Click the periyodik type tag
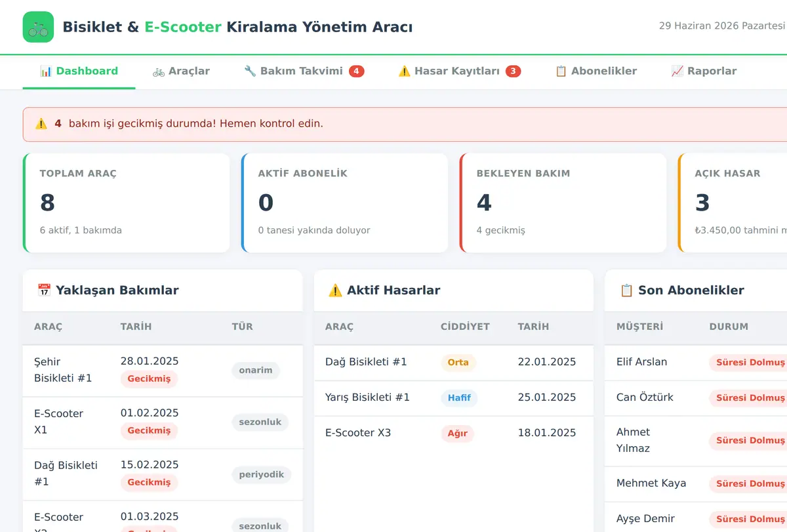 point(262,474)
